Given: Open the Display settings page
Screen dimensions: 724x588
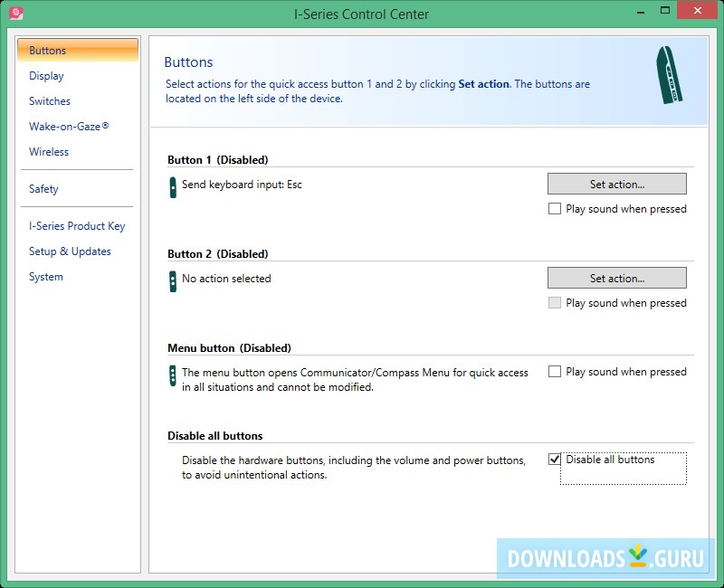Looking at the screenshot, I should point(46,76).
